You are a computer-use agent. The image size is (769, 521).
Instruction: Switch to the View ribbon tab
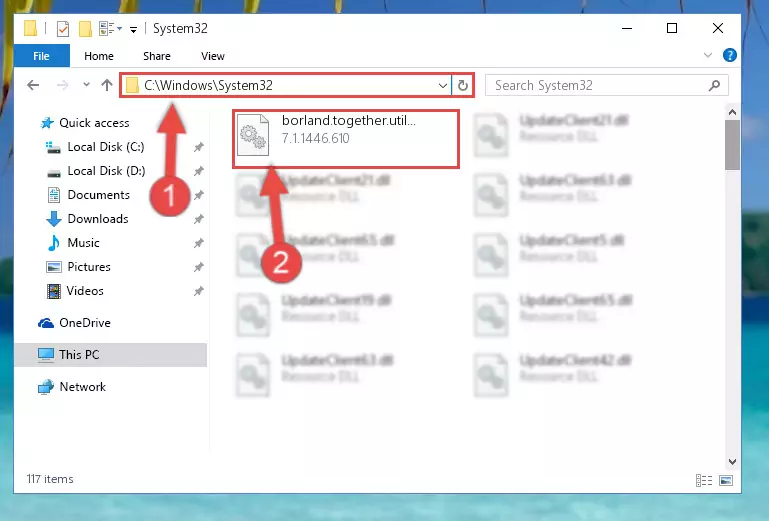(213, 56)
